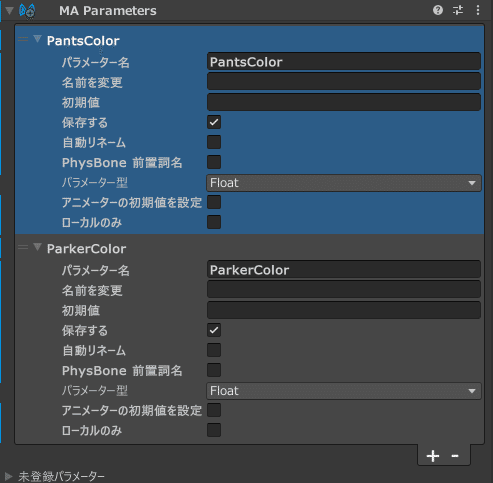Viewport: 493px width, 483px height.
Task: Enable ローカルのみ for PantsColor
Action: coord(214,222)
